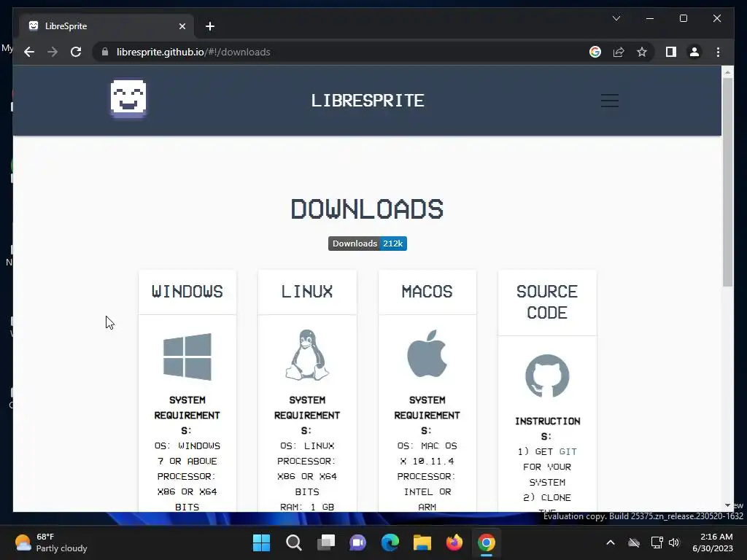Click the GitHub octocat icon
This screenshot has height=560, width=747.
pos(547,376)
